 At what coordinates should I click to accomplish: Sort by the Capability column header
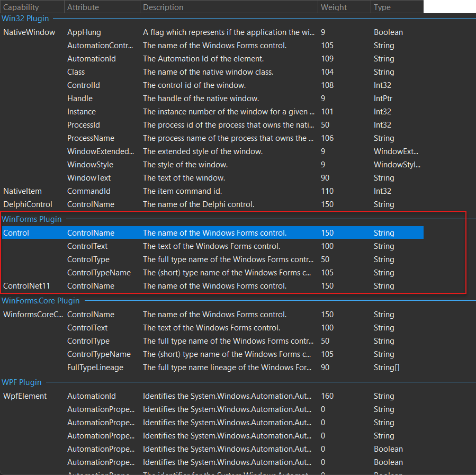[32, 7]
